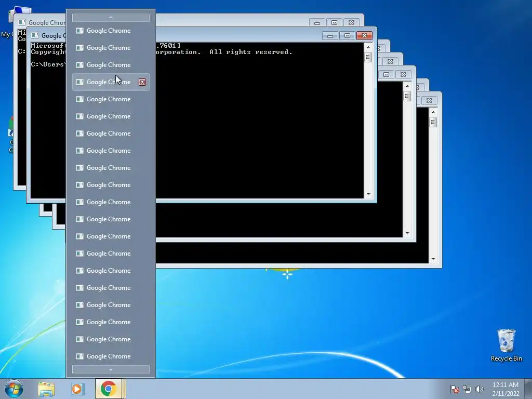
Task: Click the up arrow on the rightmost console's scrollbar
Action: [x=433, y=112]
